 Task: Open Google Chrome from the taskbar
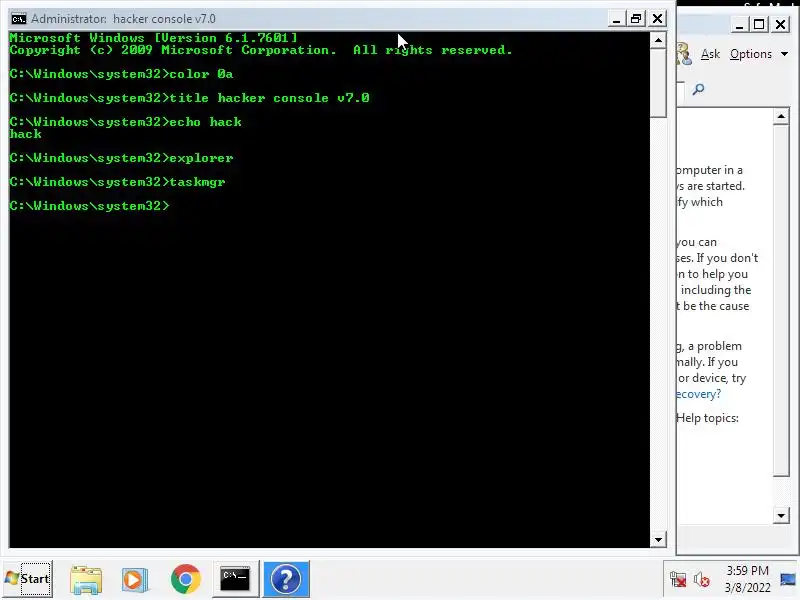pyautogui.click(x=186, y=579)
